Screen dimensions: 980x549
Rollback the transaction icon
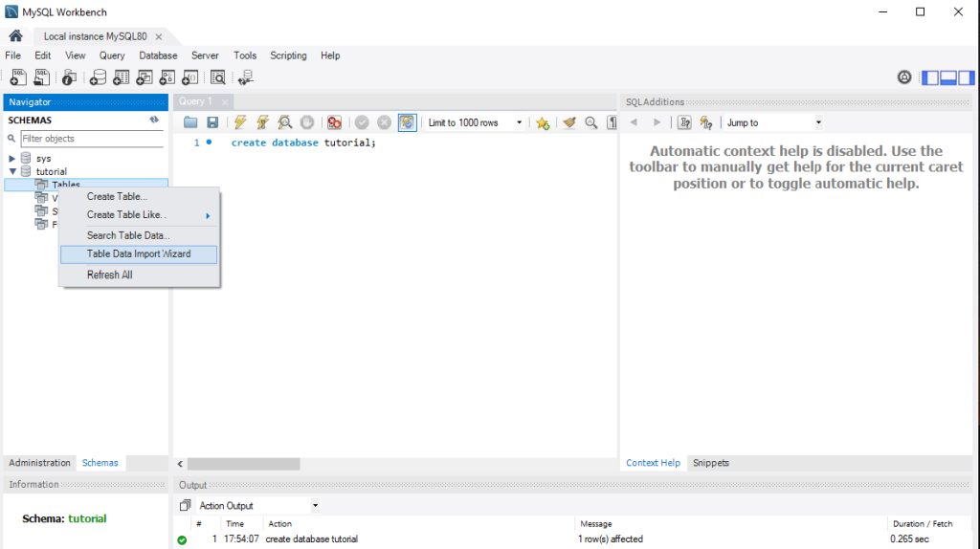[385, 122]
